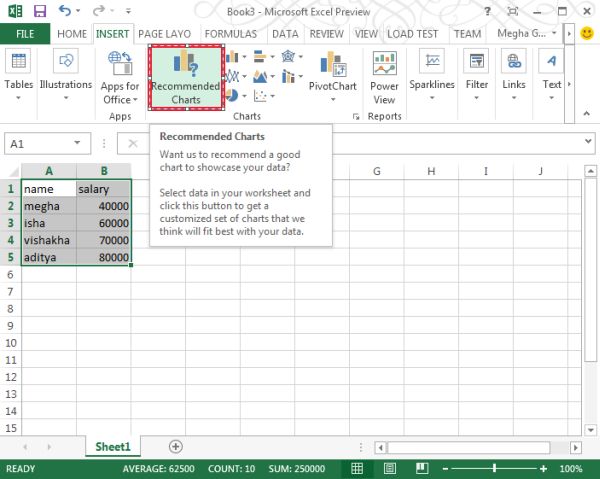The width and height of the screenshot is (600, 479).
Task: Switch to the VIEW tab
Action: coord(366,34)
